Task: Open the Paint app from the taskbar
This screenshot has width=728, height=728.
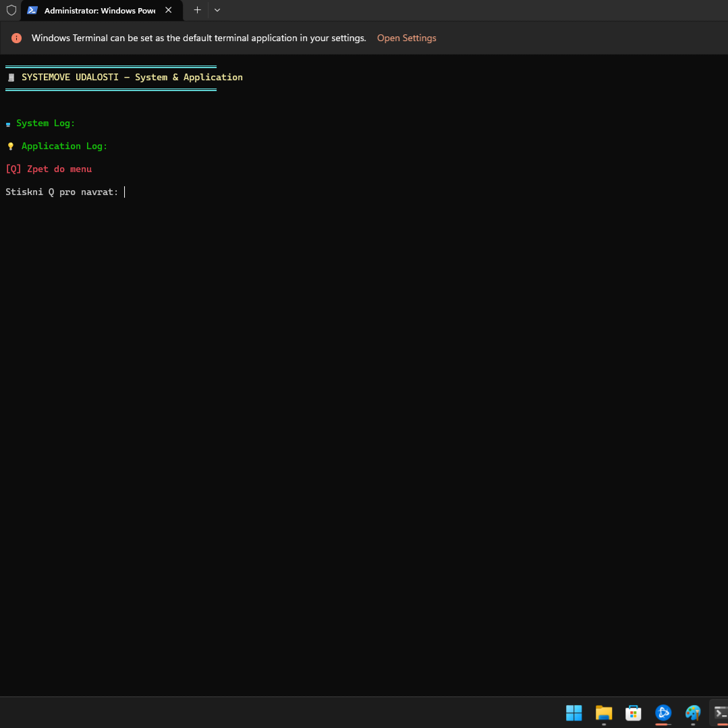Action: point(693,712)
